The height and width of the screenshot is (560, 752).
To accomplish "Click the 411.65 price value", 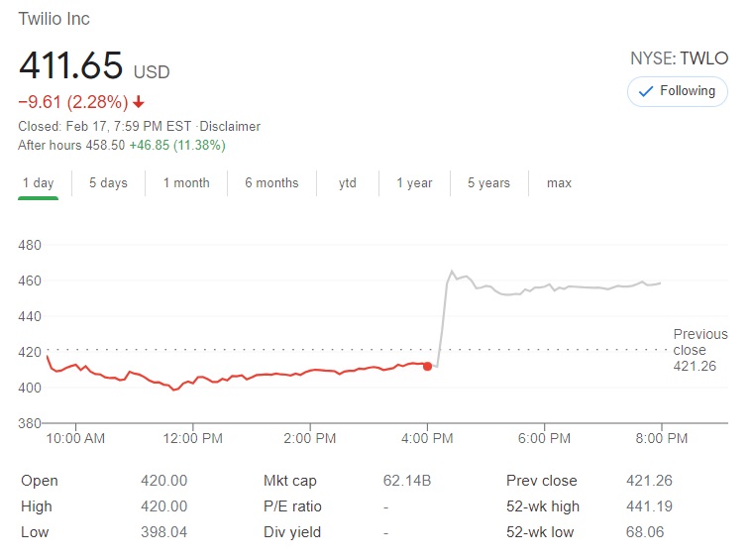I will (71, 64).
